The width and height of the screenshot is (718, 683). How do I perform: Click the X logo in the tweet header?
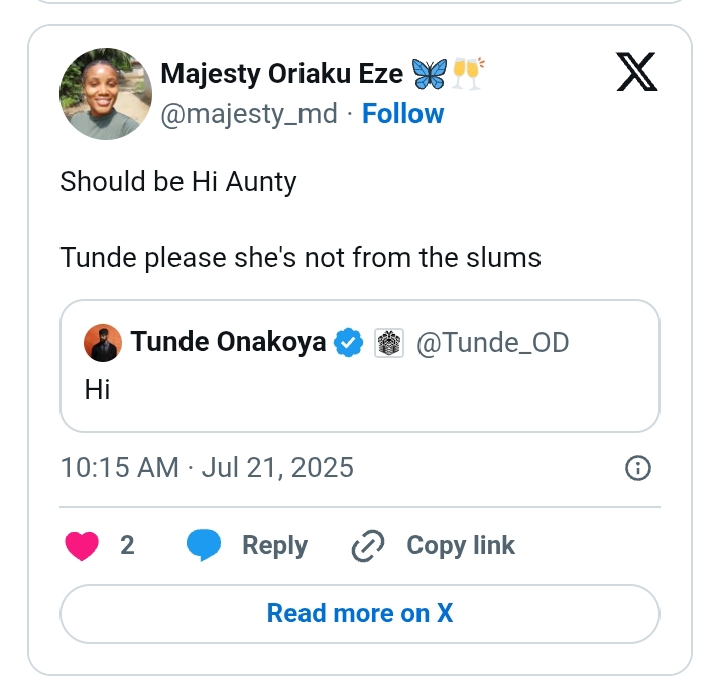pos(636,73)
